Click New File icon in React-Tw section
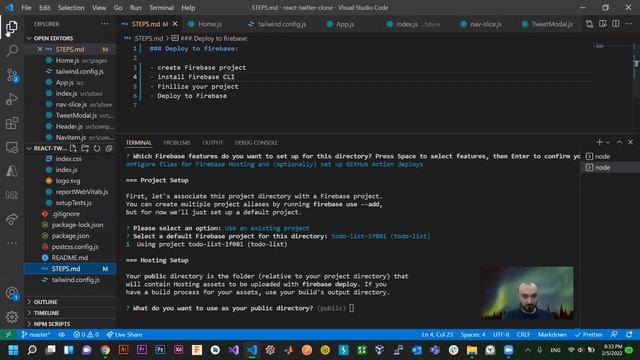Screen dimensions: 640x360 (73, 148)
